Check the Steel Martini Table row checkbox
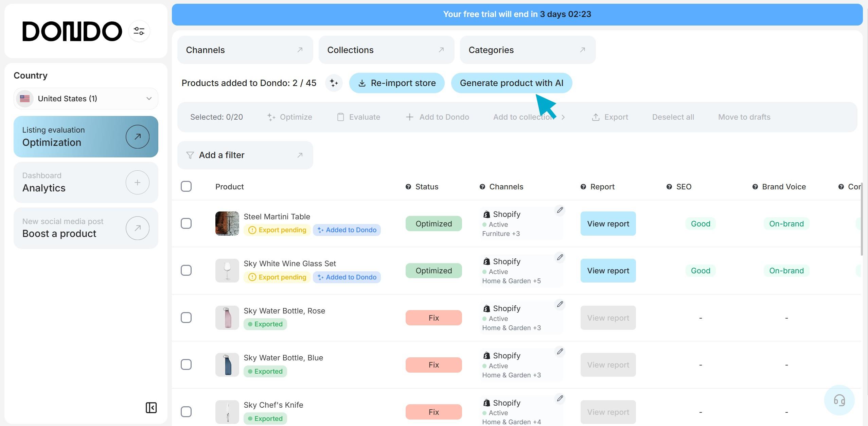 pos(186,223)
